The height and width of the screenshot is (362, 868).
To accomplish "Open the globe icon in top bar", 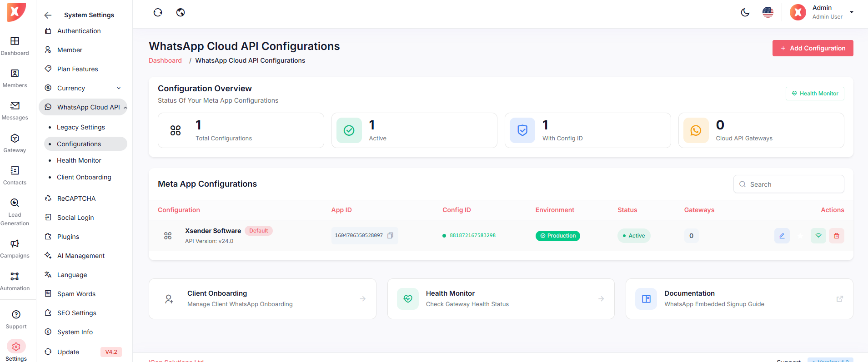I will pyautogui.click(x=181, y=12).
